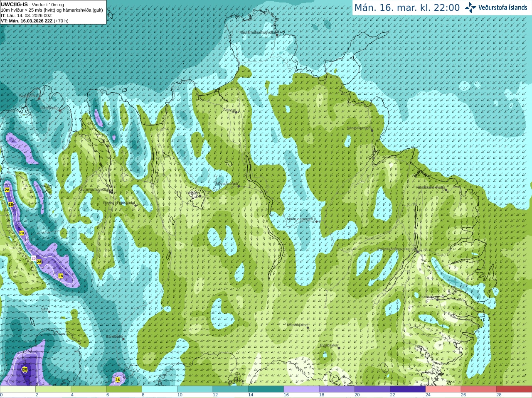Select the Reykir í Fnjóskadal station label

[x=119, y=203]
